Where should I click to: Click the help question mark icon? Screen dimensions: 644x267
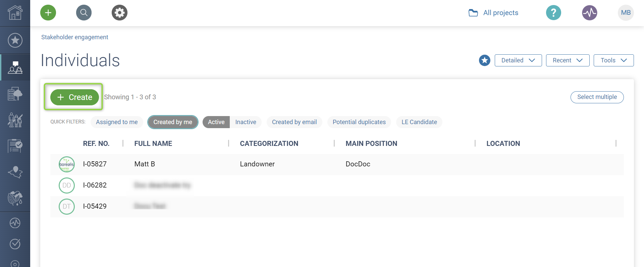click(x=553, y=13)
